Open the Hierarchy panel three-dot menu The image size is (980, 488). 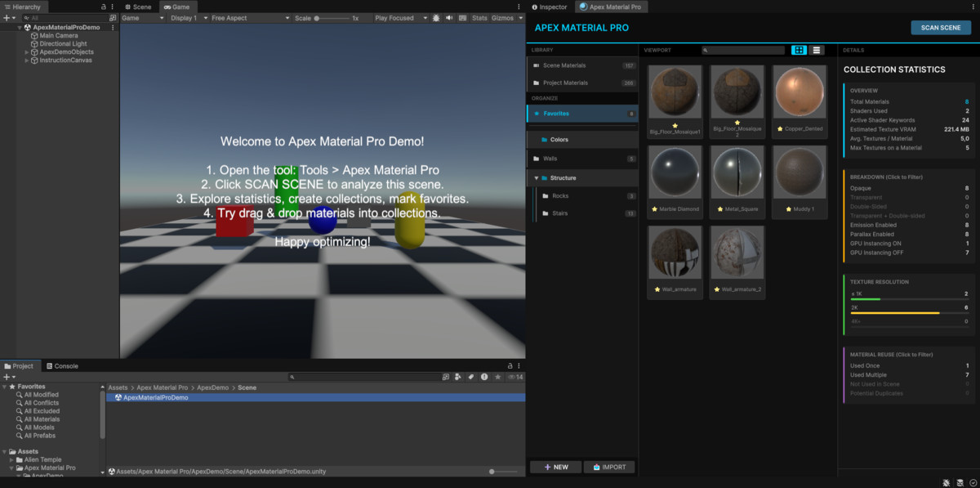pyautogui.click(x=113, y=7)
